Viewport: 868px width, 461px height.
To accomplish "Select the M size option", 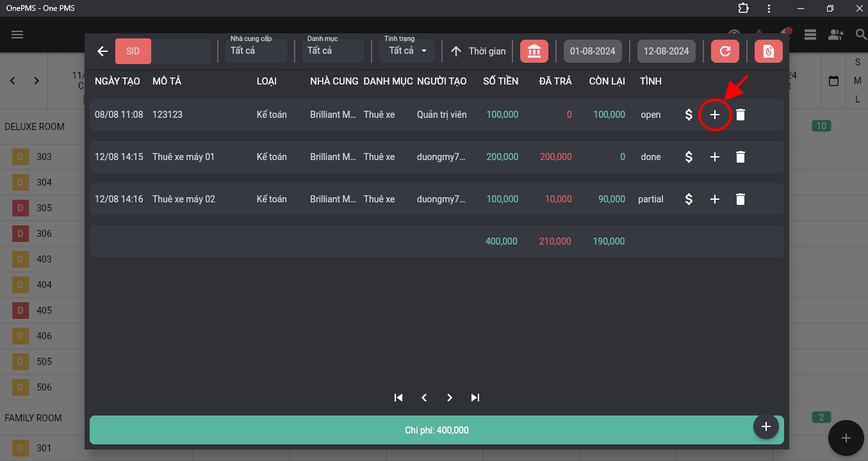I will tap(858, 81).
